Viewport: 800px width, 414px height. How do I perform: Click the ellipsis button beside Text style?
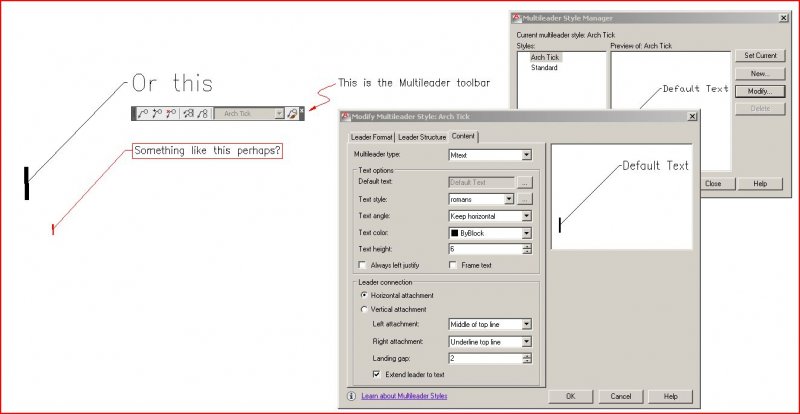pos(524,199)
